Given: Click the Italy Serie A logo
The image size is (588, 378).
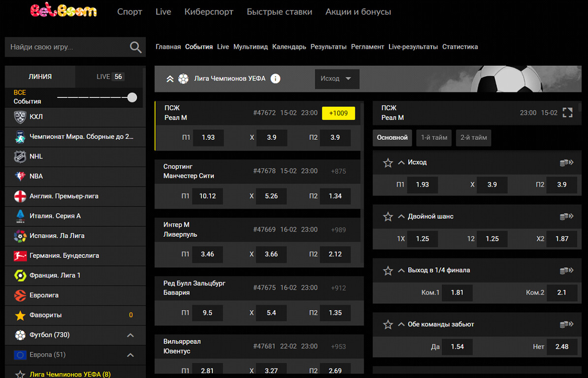Looking at the screenshot, I should coord(20,216).
